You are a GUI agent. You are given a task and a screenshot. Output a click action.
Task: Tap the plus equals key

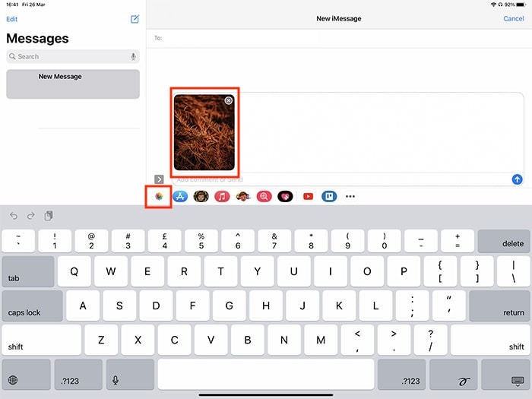[x=458, y=241]
